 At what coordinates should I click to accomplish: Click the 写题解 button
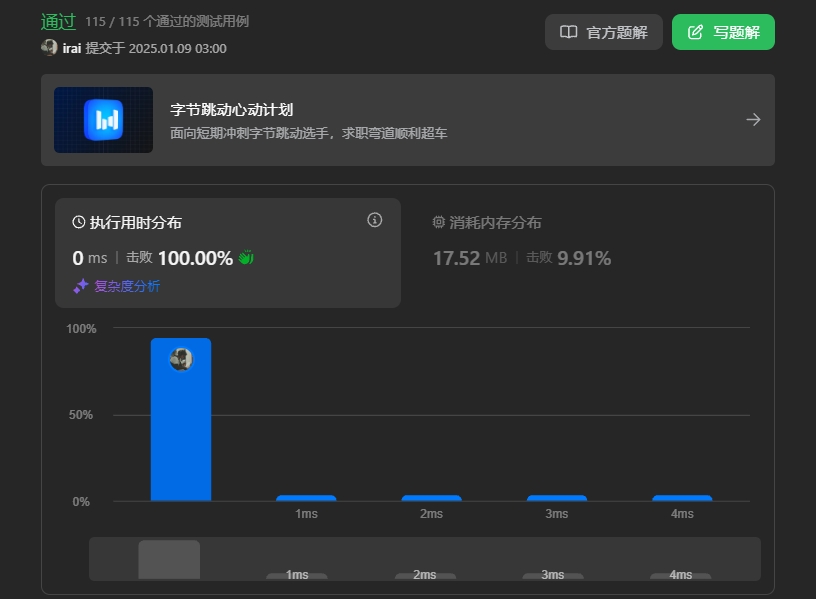[x=723, y=31]
